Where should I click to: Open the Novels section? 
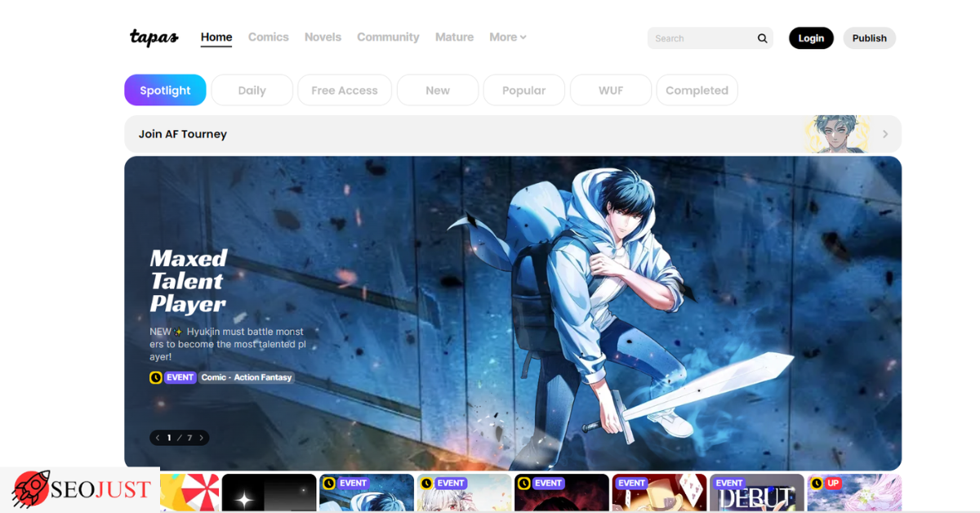[323, 38]
